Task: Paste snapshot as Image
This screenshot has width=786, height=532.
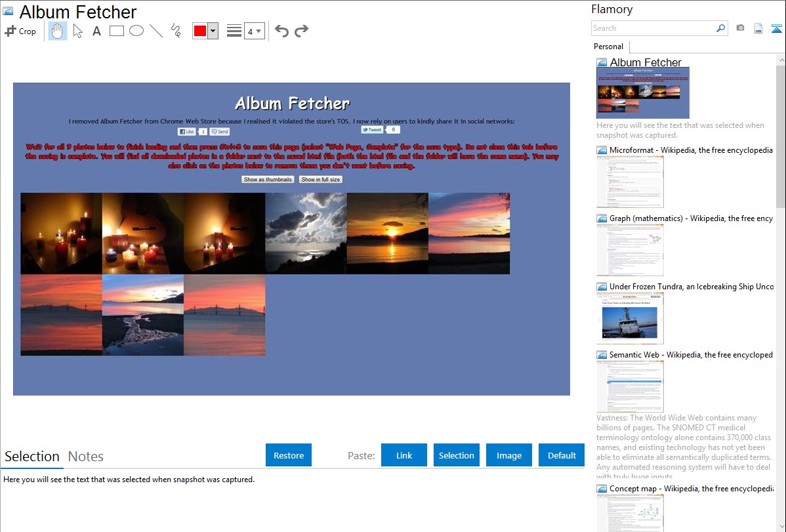Action: tap(509, 455)
